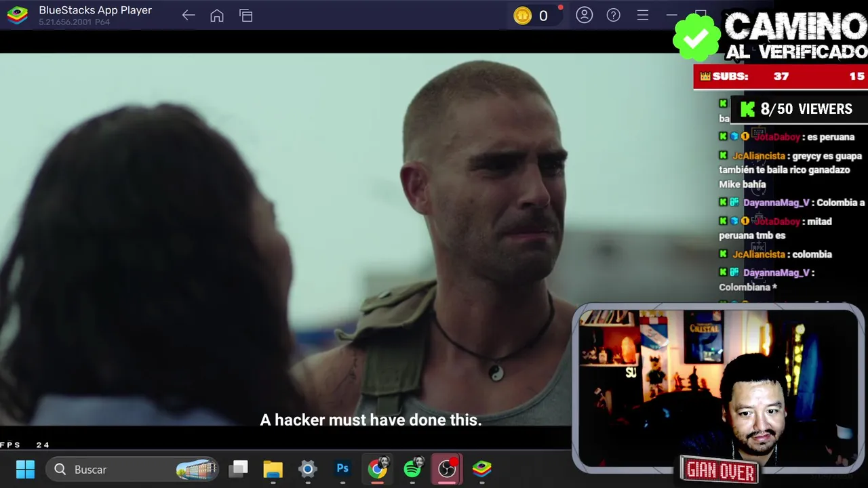Screen dimensions: 868x488
Task: Tap the playing video to show controls
Action: coord(285,239)
